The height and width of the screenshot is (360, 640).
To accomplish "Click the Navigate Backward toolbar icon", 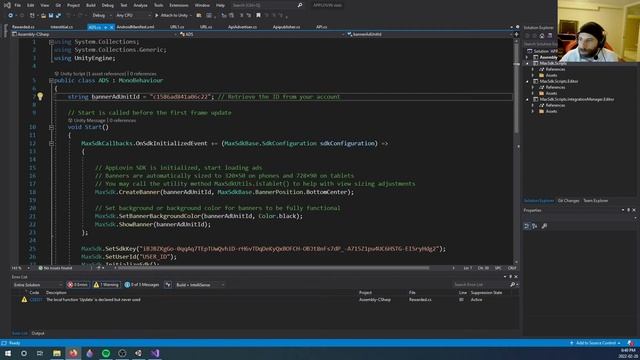I will [x=10, y=16].
